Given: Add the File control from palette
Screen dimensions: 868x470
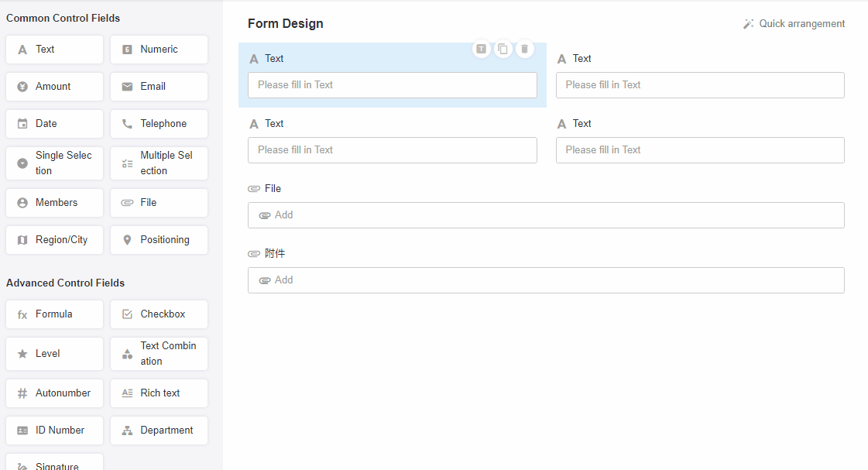Looking at the screenshot, I should 159,203.
